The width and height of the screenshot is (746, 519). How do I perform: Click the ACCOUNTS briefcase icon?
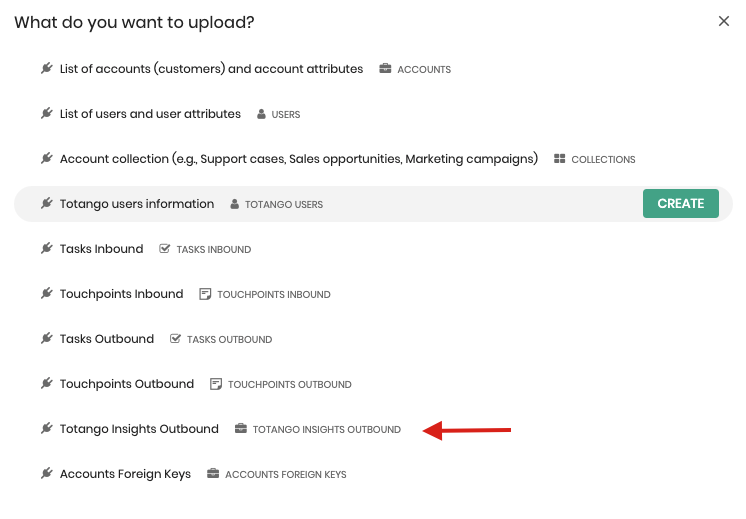(385, 69)
